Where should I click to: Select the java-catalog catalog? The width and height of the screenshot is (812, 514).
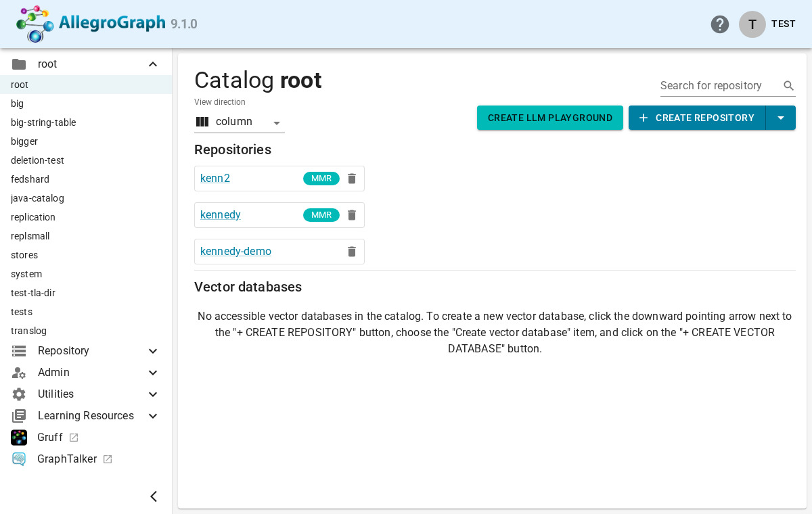(x=86, y=198)
